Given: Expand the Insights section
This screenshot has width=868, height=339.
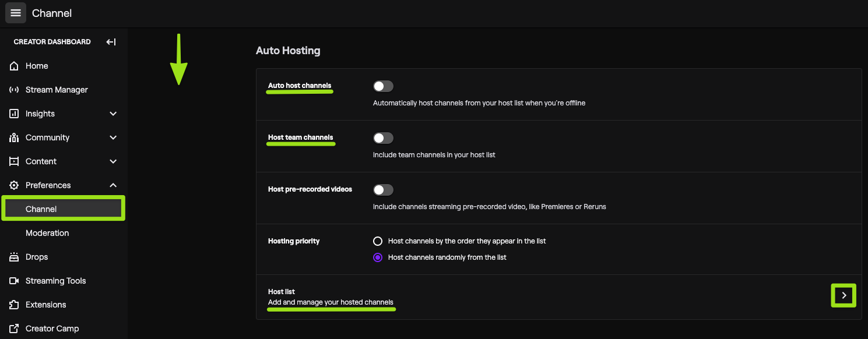Looking at the screenshot, I should (x=113, y=113).
